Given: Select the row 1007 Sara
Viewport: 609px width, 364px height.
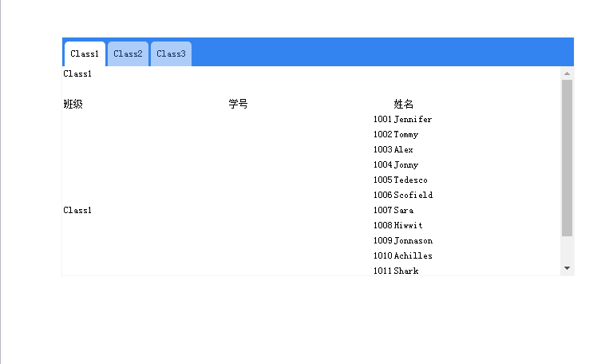Looking at the screenshot, I should 393,210.
